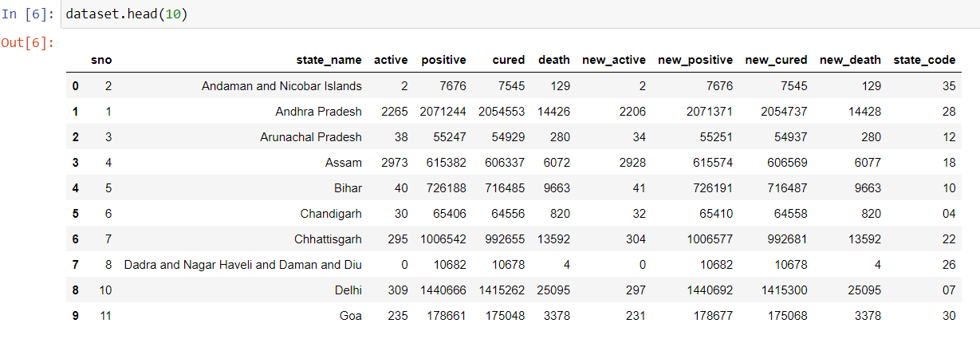The width and height of the screenshot is (980, 339).
Task: Click the sno column header
Action: click(x=101, y=60)
